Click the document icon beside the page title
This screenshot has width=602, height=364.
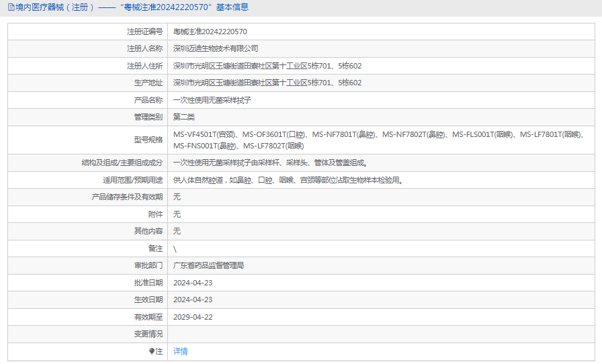coord(11,7)
